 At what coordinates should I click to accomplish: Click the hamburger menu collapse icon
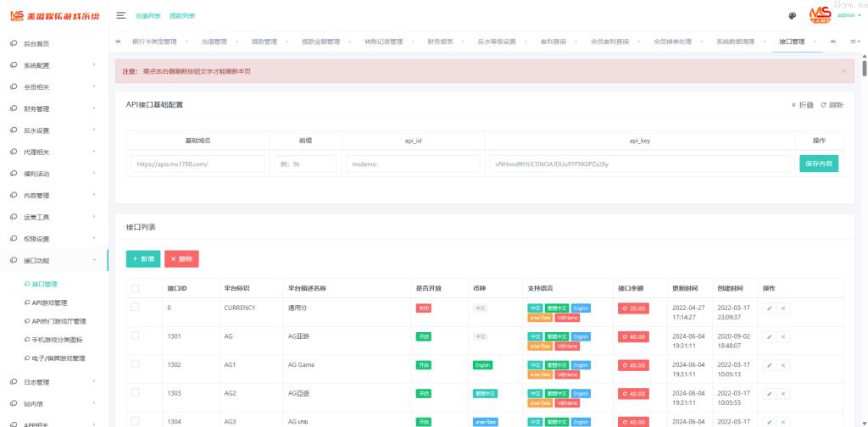pos(121,15)
